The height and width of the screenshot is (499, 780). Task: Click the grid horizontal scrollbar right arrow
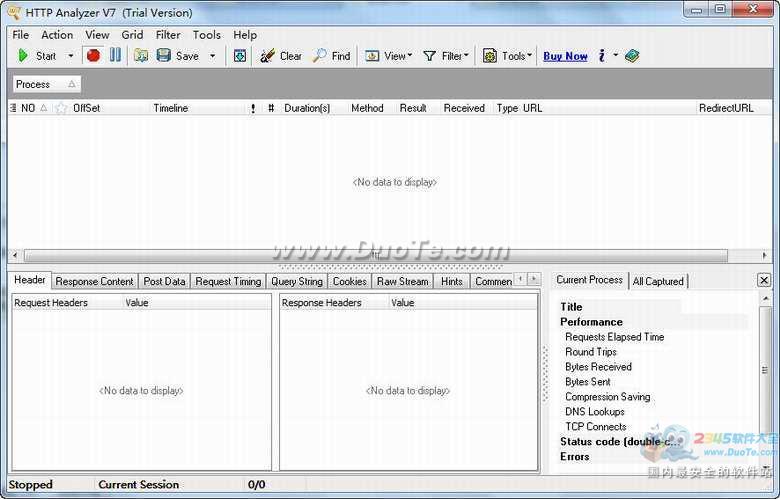point(765,256)
